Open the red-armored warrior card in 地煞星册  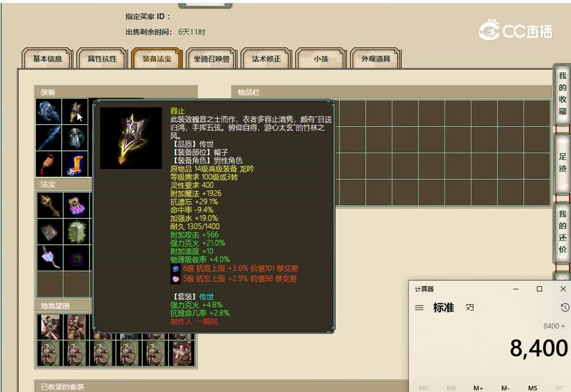50,327
